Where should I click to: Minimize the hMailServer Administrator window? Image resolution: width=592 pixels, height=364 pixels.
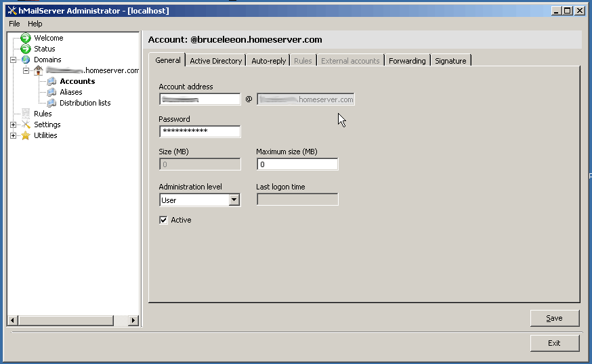[555, 11]
